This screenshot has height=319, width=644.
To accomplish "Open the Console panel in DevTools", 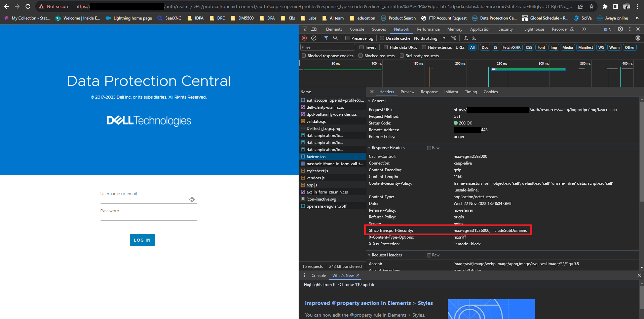I will (x=357, y=29).
